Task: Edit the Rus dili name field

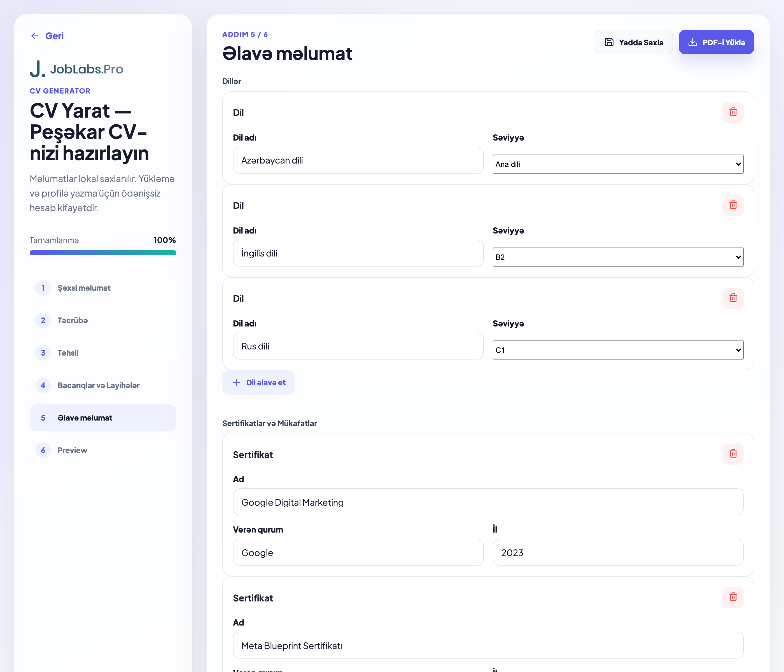Action: tap(358, 347)
